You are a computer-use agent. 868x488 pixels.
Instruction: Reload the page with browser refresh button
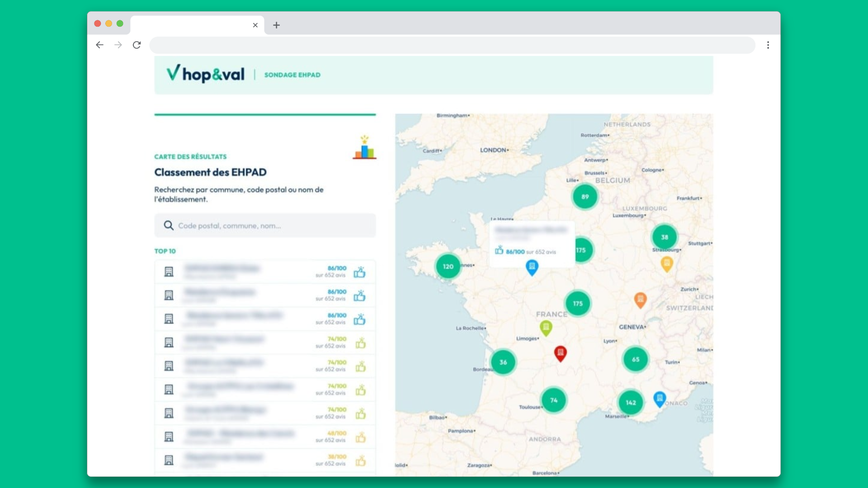tap(137, 45)
